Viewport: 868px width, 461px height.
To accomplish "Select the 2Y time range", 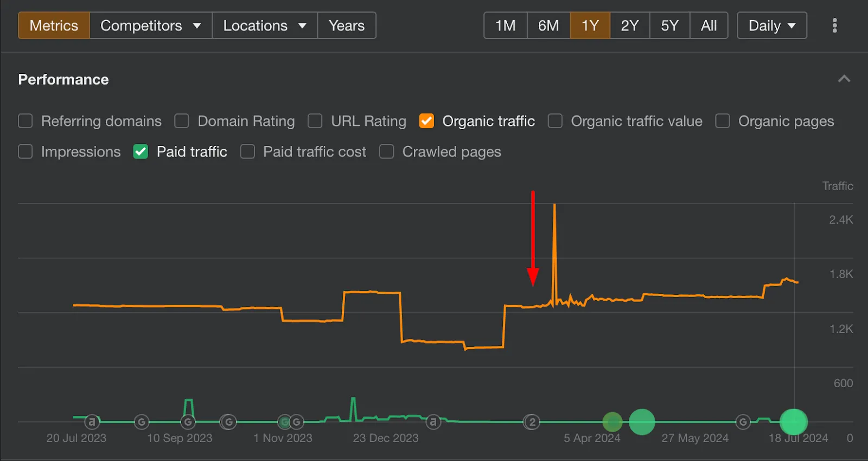I will (x=630, y=26).
